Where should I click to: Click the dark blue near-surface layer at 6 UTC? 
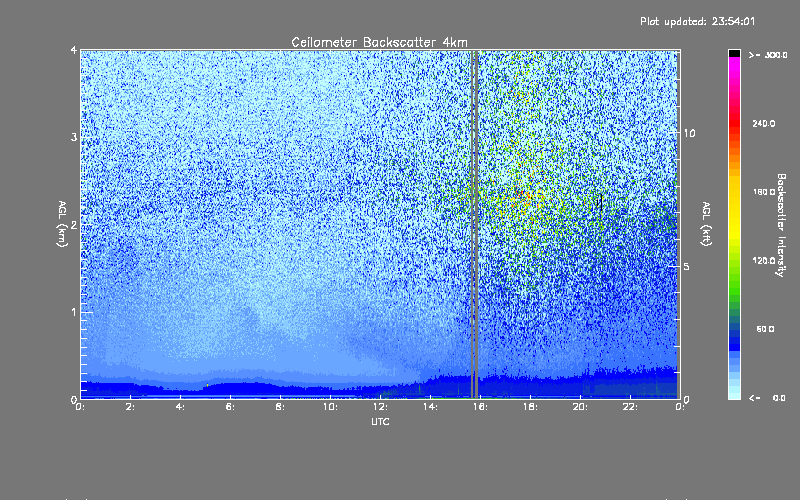click(231, 389)
